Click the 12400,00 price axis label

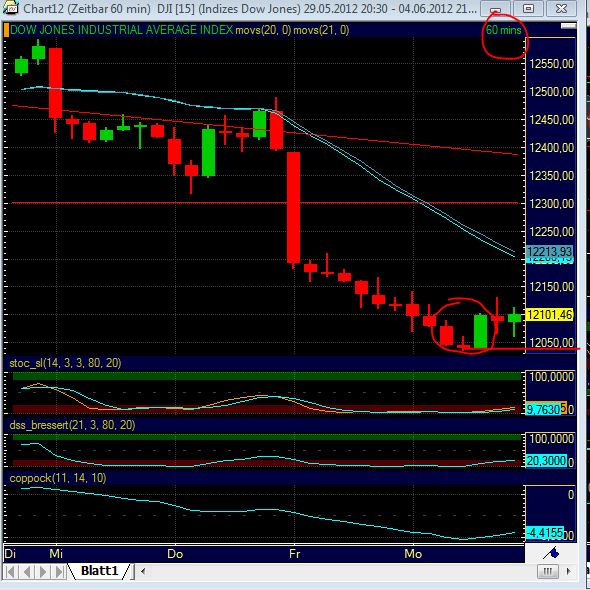(x=552, y=148)
